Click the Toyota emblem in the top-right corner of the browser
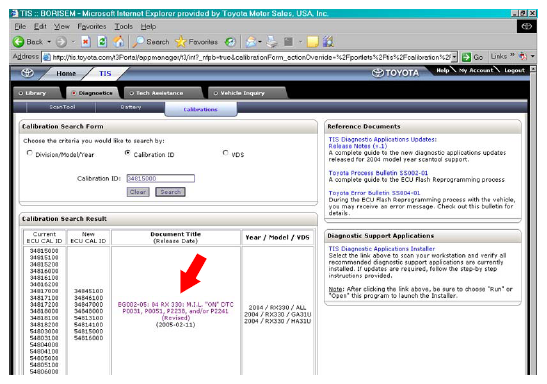Screen dimensions: 547x384 pos(526,27)
